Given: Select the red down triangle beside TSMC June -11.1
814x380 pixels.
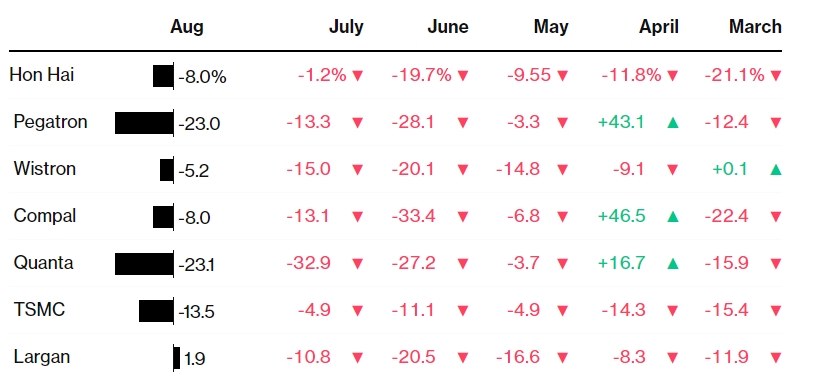Looking at the screenshot, I should pyautogui.click(x=463, y=311).
